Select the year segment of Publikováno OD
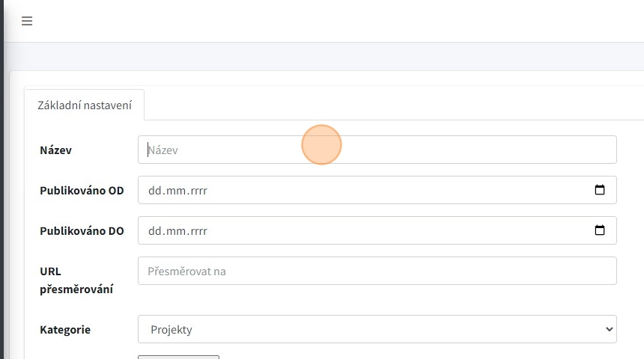The image size is (644, 359). (x=197, y=191)
